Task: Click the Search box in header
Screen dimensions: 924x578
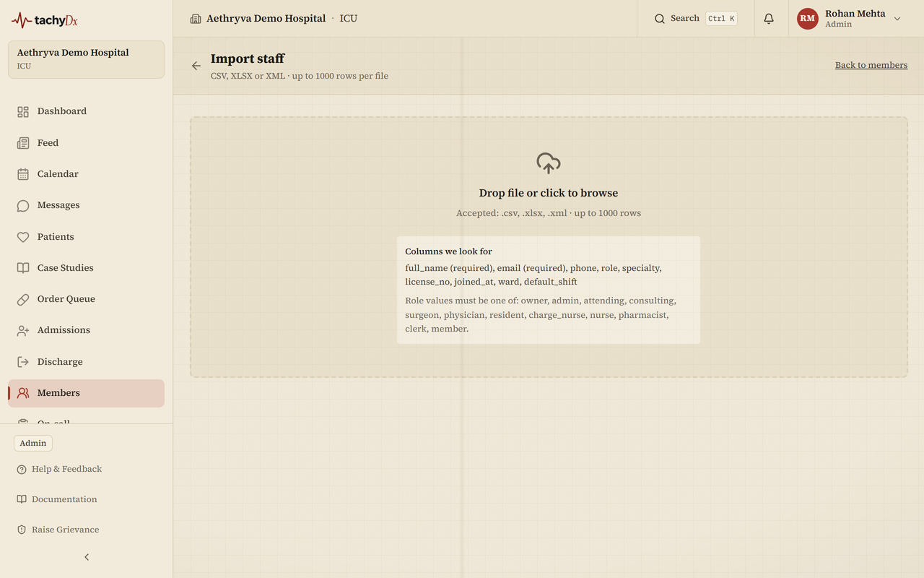Action: (x=696, y=19)
